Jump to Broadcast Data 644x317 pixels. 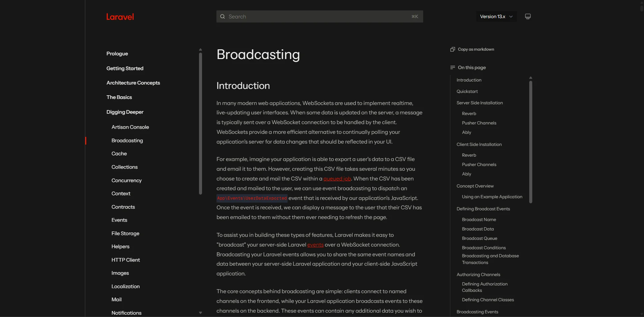pos(478,229)
